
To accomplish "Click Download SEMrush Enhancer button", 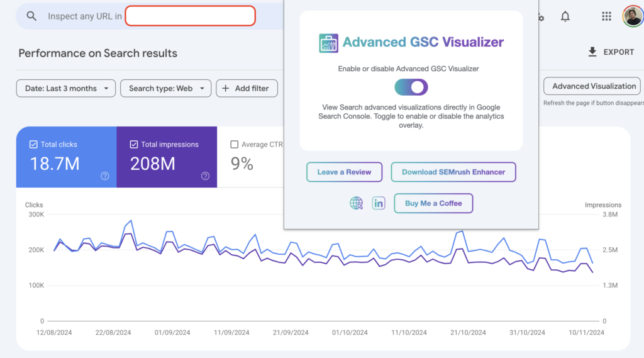I will coord(453,172).
